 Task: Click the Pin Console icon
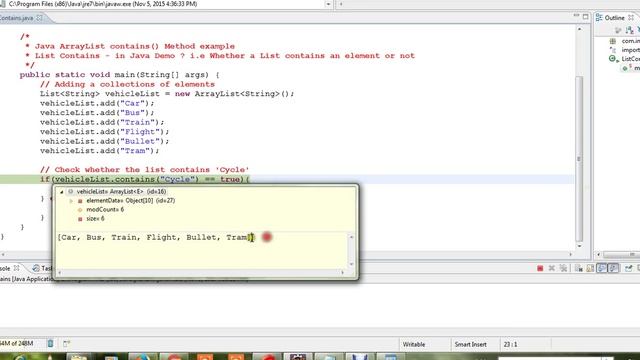click(629, 268)
